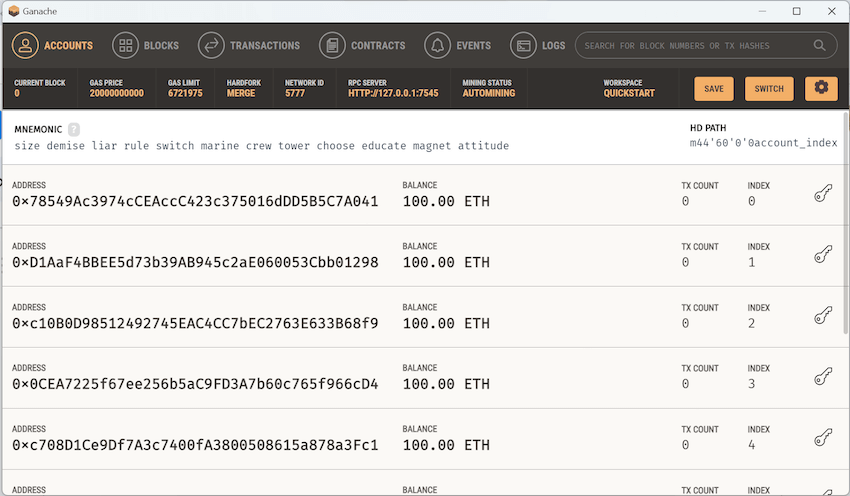The image size is (850, 496).
Task: Select address 0x78549Ac3974cCEAccC423c375016dDD5B5C7A041
Action: tap(195, 201)
